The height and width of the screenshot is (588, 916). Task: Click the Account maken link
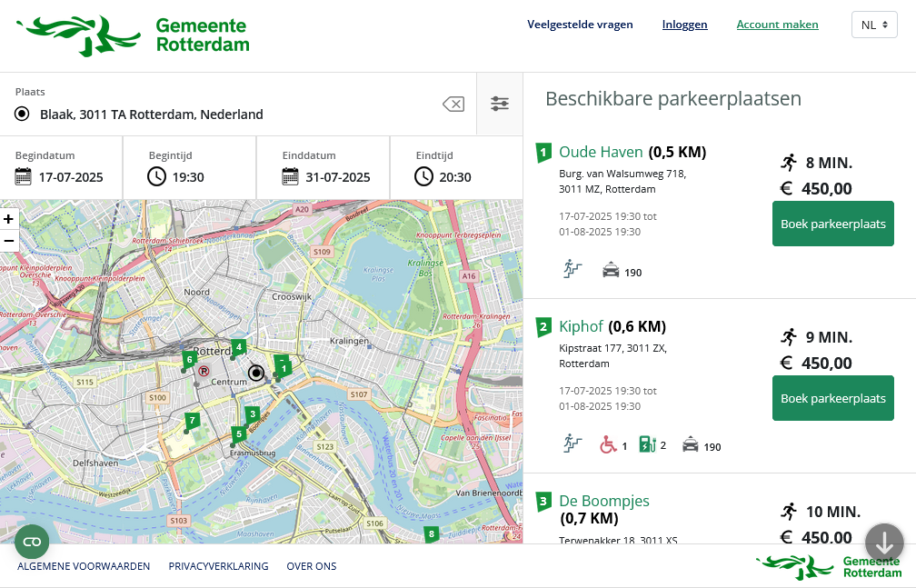click(x=777, y=25)
